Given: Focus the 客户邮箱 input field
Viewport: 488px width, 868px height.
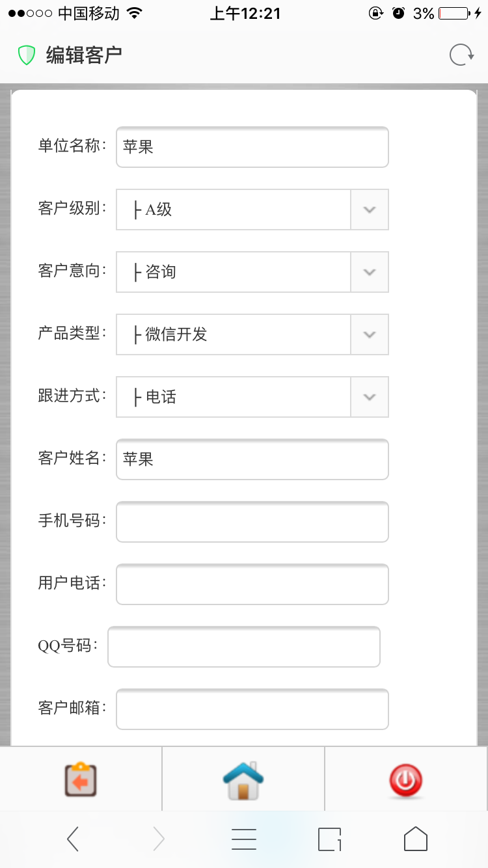Looking at the screenshot, I should pos(252,709).
